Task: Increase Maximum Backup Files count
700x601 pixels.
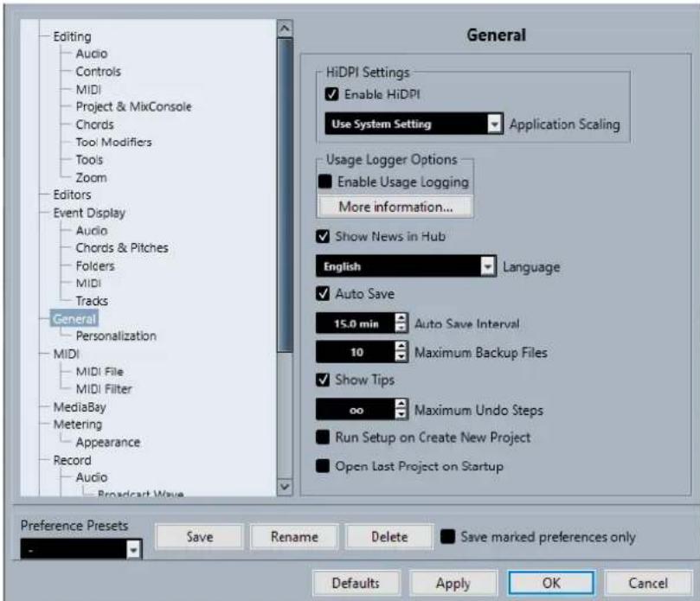Action: [x=401, y=347]
